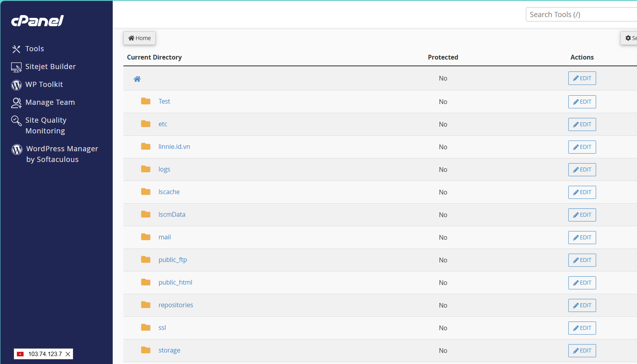
Task: Click EDIT for the linnie.id.vn folder
Action: coord(582,147)
